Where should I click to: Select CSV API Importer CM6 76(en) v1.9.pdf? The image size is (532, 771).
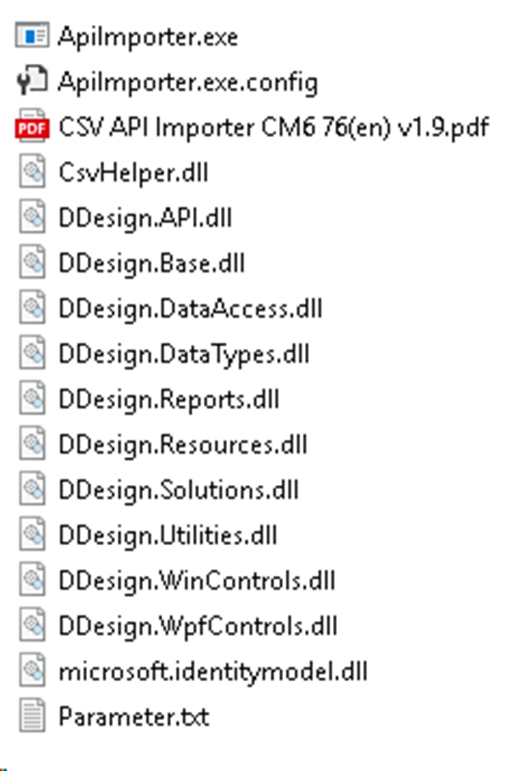click(x=274, y=128)
